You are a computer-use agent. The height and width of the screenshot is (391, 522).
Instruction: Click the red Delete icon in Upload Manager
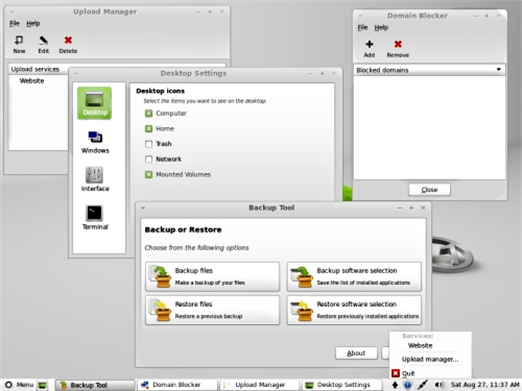point(68,40)
